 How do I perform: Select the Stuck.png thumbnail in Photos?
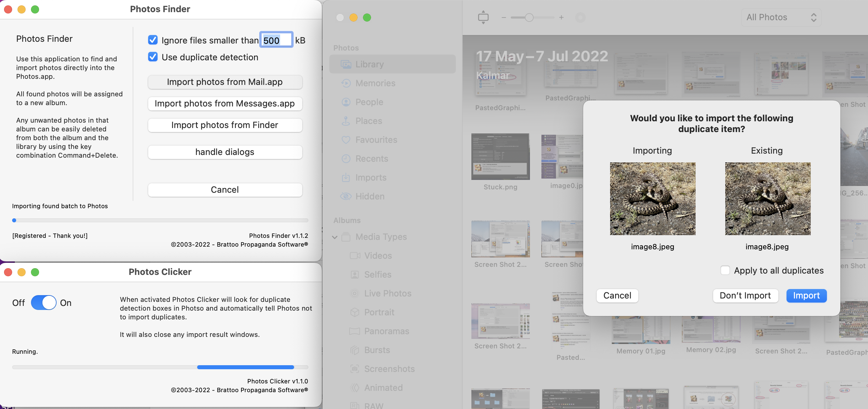coord(500,156)
